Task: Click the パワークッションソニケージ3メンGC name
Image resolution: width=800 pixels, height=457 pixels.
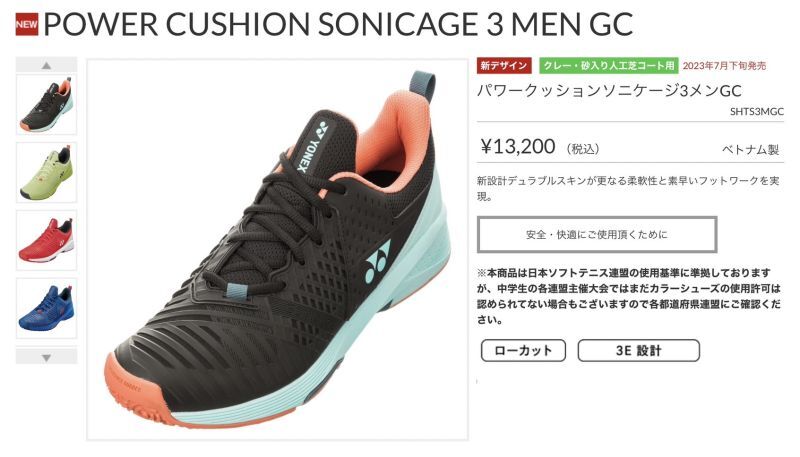Action: pyautogui.click(x=609, y=91)
